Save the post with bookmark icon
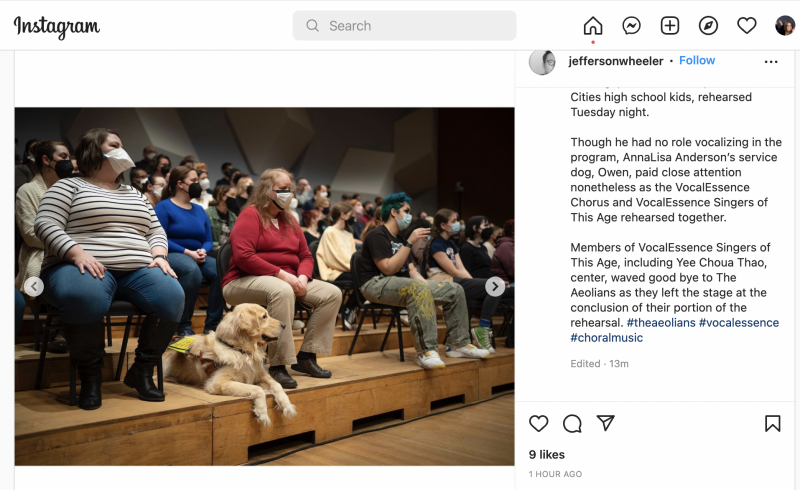 coord(772,424)
